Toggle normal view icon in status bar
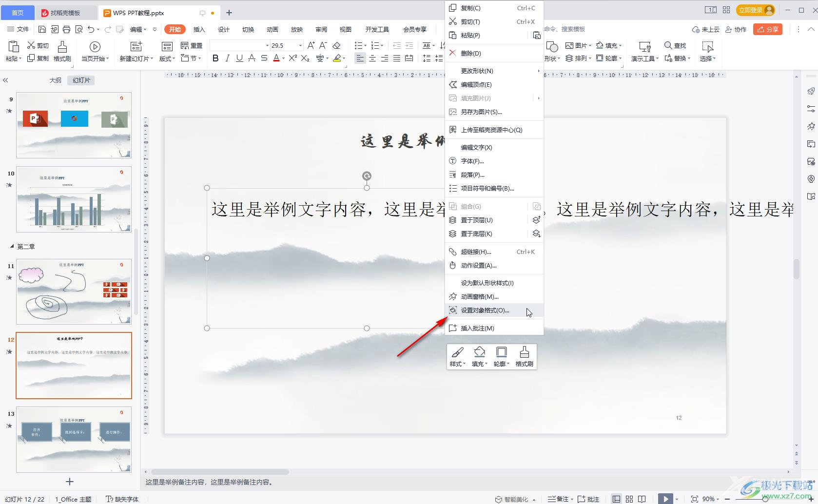Image resolution: width=818 pixels, height=504 pixels. (617, 499)
